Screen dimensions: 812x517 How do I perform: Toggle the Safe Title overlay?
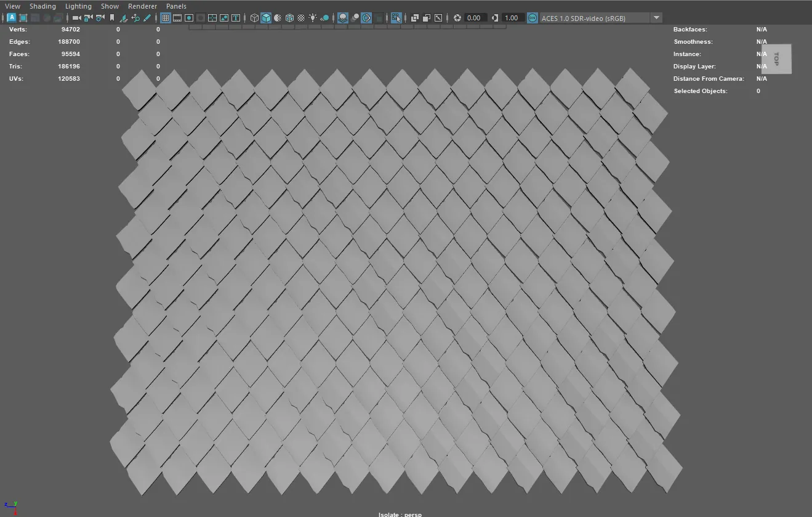(x=236, y=18)
